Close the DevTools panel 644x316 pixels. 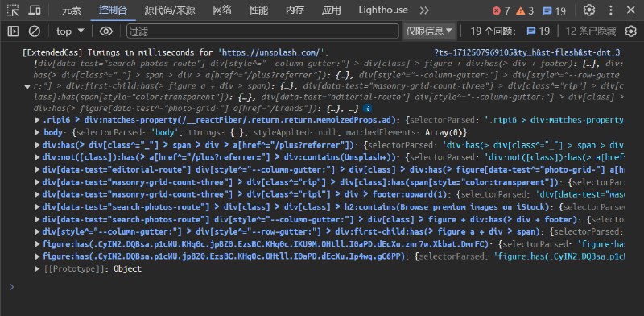[630, 10]
